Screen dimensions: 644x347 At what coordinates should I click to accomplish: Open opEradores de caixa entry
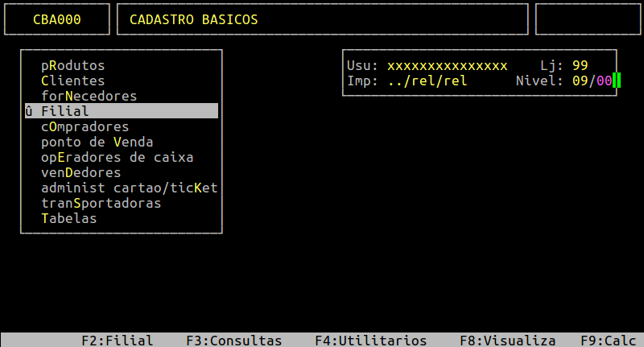click(117, 157)
